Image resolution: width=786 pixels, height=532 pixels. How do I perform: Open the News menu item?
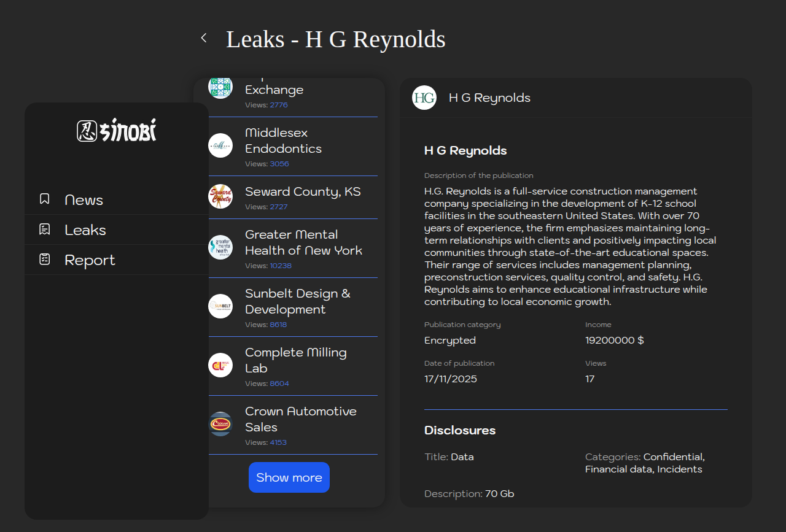(84, 200)
